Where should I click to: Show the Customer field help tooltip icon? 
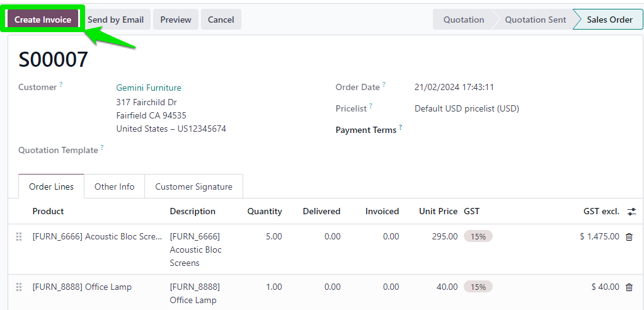pyautogui.click(x=61, y=84)
